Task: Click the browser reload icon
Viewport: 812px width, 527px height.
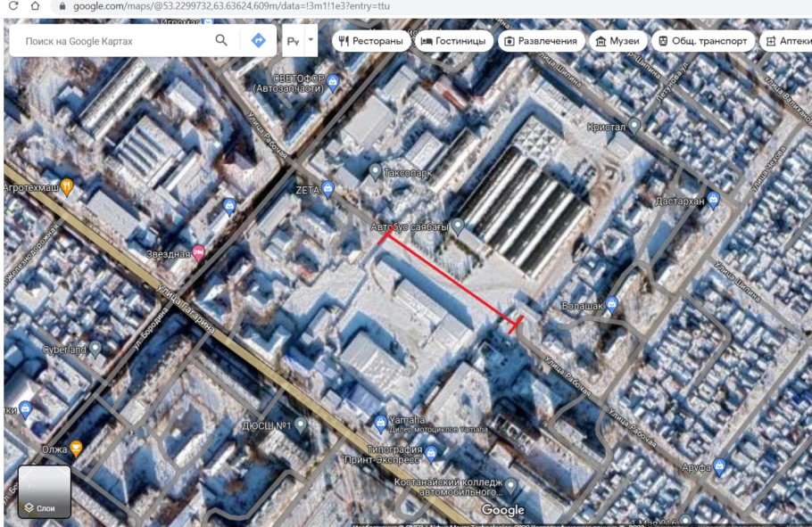Action: click(13, 6)
